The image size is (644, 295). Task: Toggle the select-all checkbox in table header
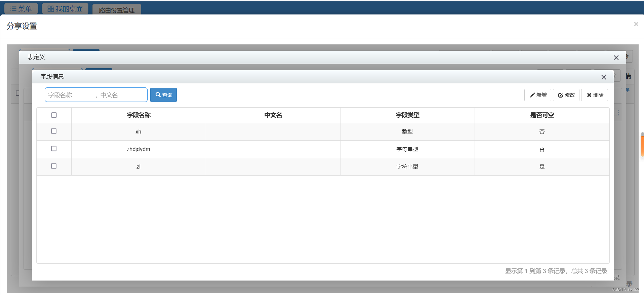tap(54, 115)
